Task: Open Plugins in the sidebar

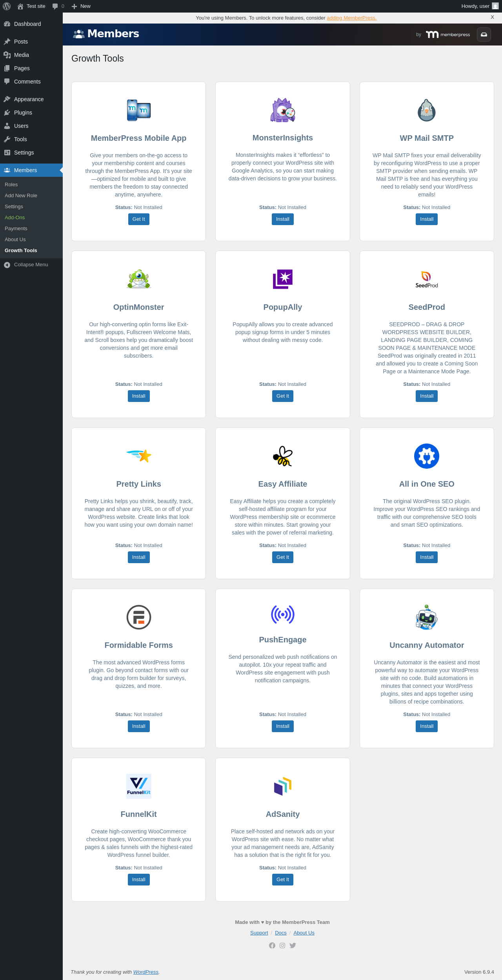Action: coord(31,113)
